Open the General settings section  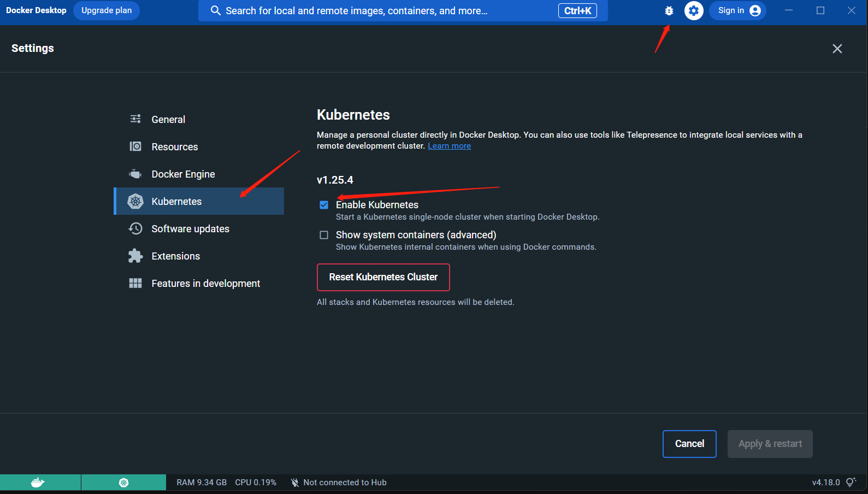pyautogui.click(x=199, y=119)
